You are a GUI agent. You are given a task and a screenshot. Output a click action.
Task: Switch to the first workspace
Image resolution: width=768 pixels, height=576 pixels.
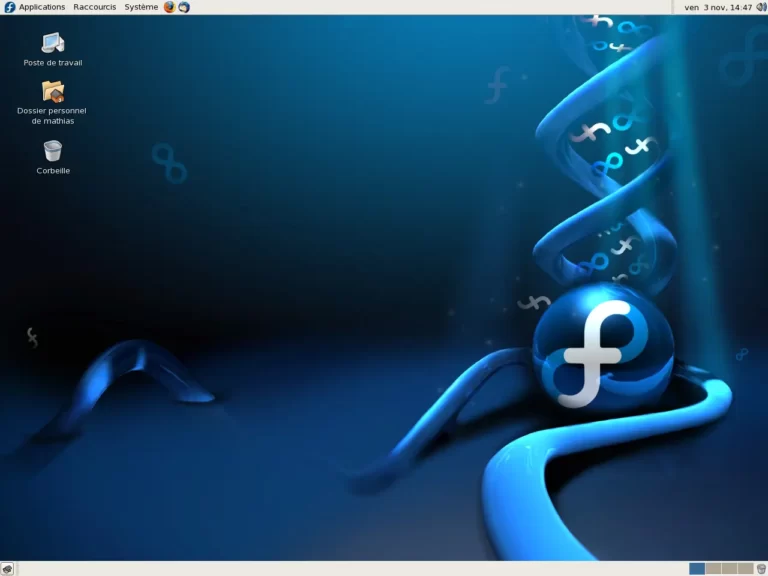coord(697,568)
